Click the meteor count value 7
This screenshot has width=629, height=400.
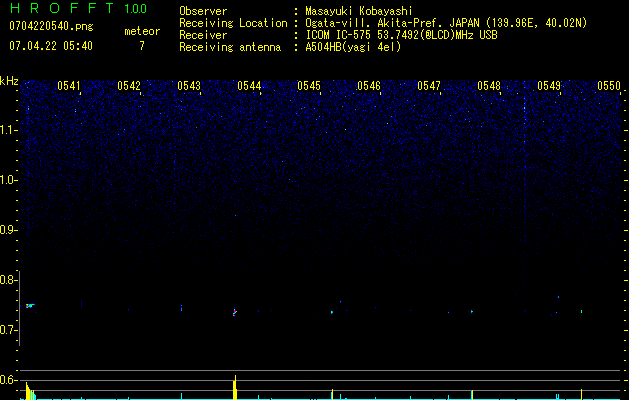(142, 46)
